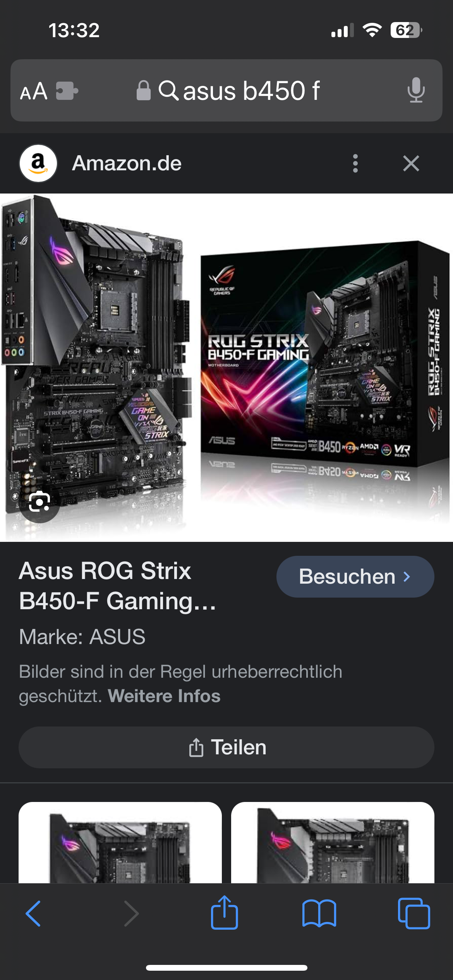
Task: Tap the AA reader text size icon
Action: pos(34,91)
